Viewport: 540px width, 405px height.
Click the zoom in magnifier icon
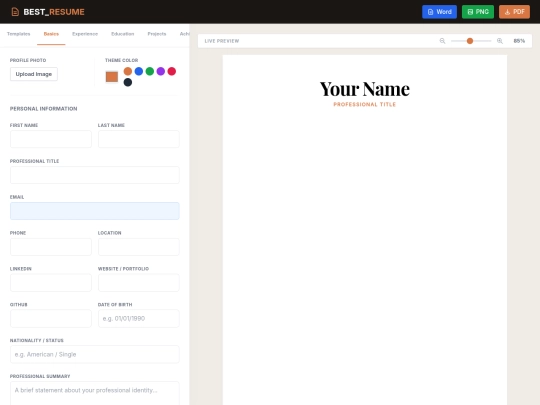pos(500,41)
